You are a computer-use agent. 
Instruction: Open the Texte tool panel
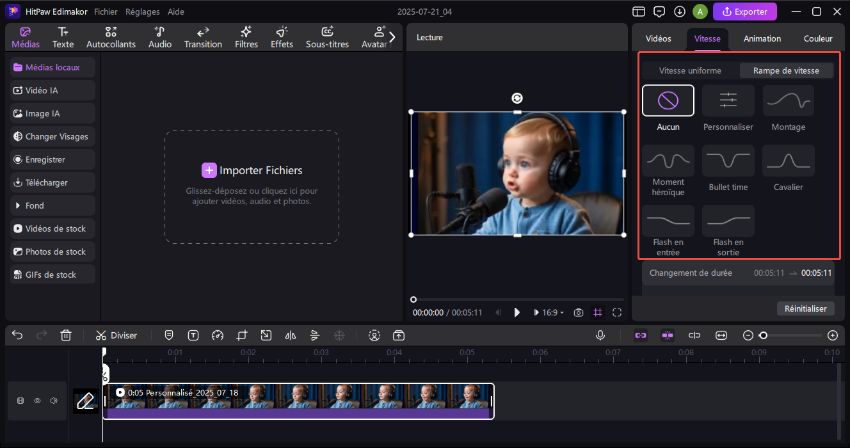tap(63, 37)
